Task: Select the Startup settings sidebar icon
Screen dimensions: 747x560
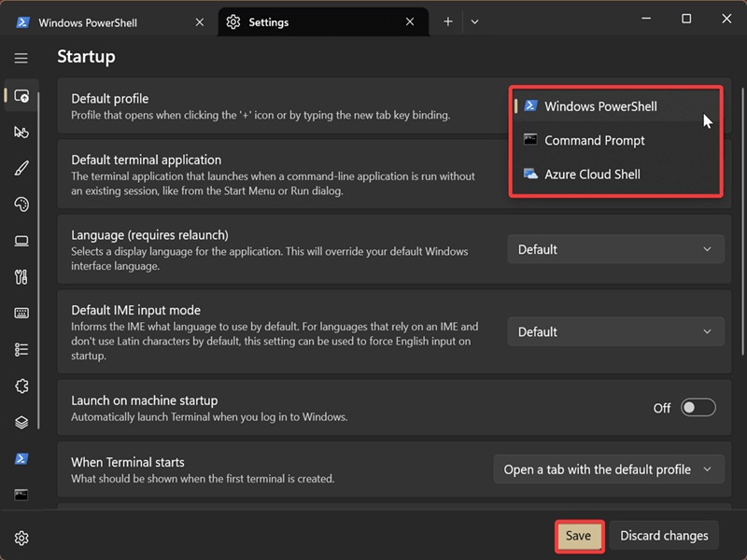Action: [x=21, y=96]
